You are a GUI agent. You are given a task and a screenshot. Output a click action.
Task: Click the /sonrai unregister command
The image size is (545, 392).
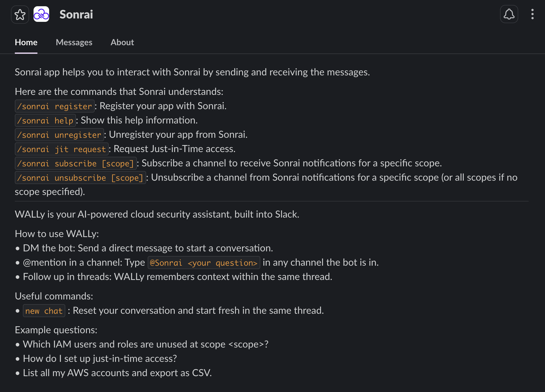[x=59, y=135]
